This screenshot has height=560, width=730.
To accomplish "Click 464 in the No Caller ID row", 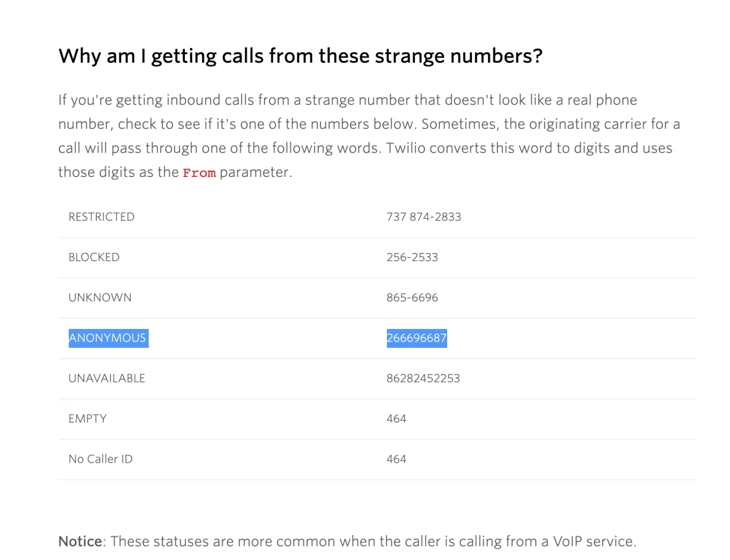I will [x=396, y=459].
